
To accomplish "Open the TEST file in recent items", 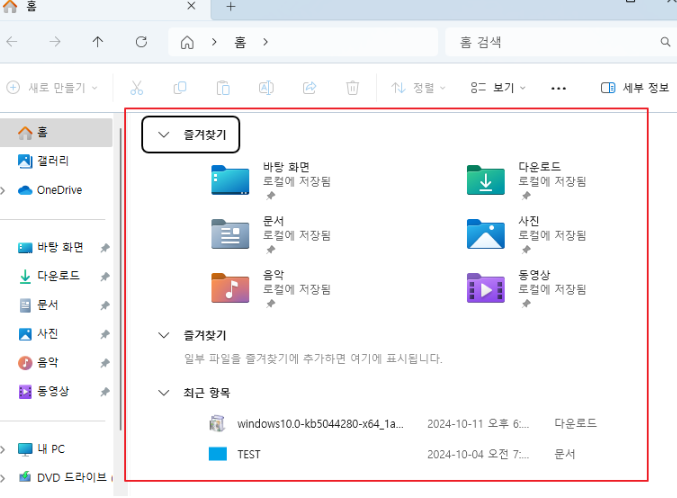I will click(x=248, y=454).
